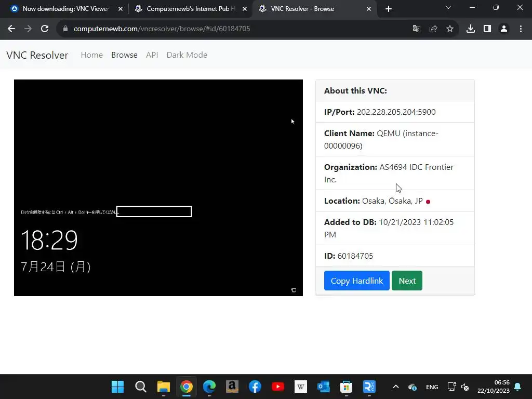Open the translate page icon in address bar

tap(416, 29)
